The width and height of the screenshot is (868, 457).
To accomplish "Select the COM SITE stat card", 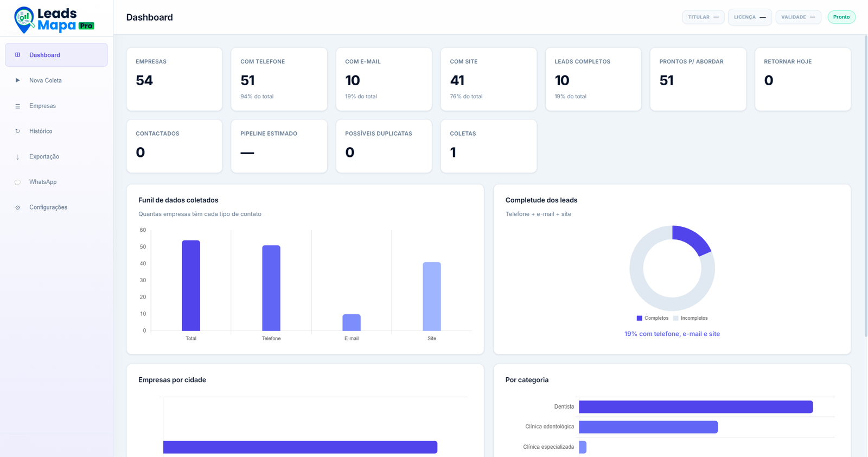I will 488,79.
